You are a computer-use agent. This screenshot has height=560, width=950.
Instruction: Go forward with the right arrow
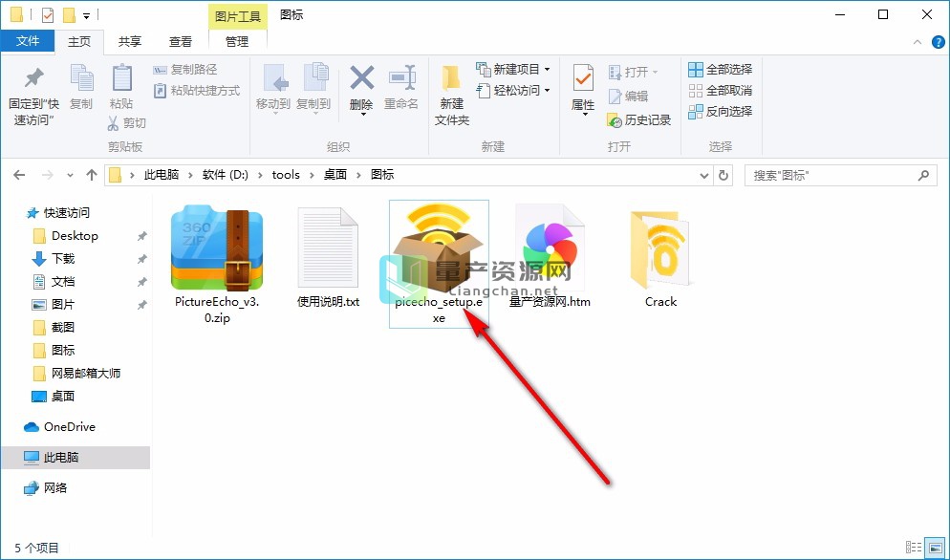pos(47,175)
